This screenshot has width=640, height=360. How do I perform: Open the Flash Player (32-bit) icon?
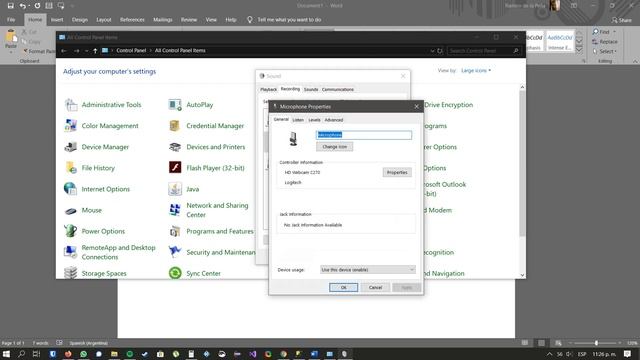(x=175, y=168)
